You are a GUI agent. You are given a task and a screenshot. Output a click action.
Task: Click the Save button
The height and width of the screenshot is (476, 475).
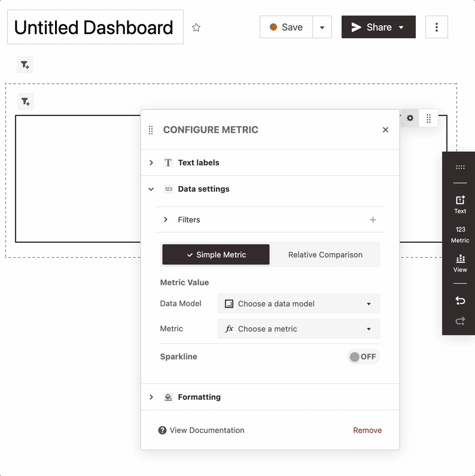286,27
